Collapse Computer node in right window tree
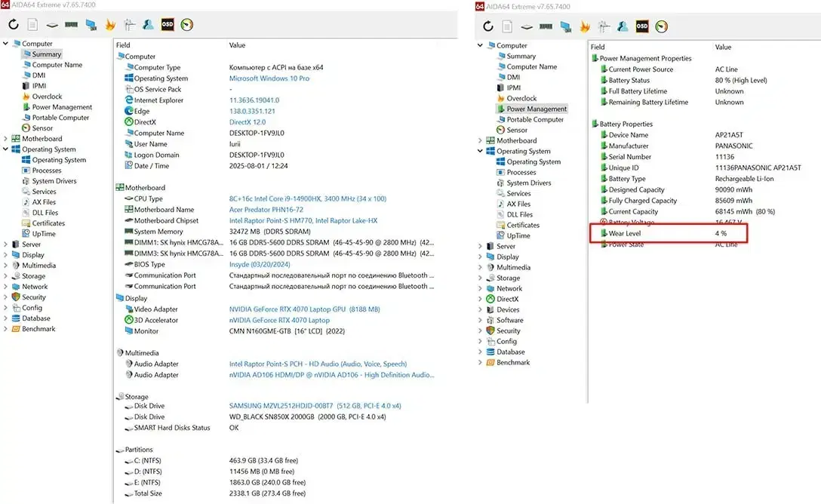The height and width of the screenshot is (504, 821). pyautogui.click(x=480, y=45)
